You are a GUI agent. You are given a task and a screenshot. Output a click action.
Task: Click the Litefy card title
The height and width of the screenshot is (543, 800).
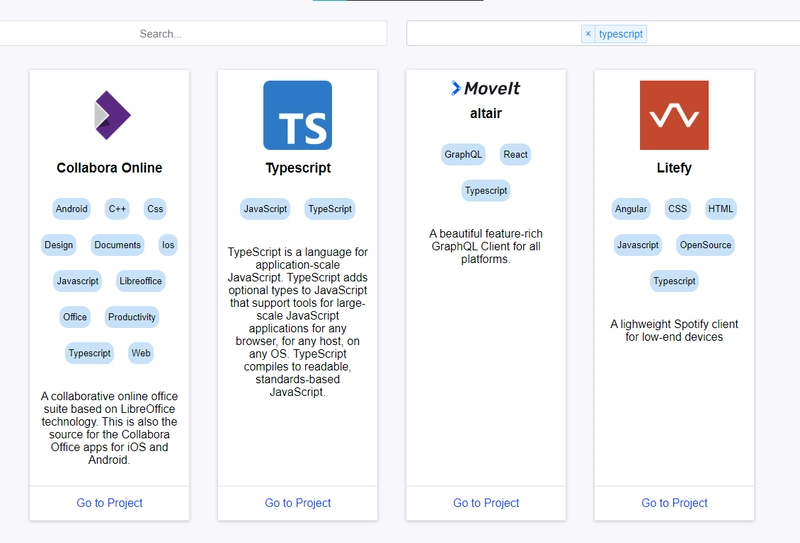pyautogui.click(x=674, y=168)
